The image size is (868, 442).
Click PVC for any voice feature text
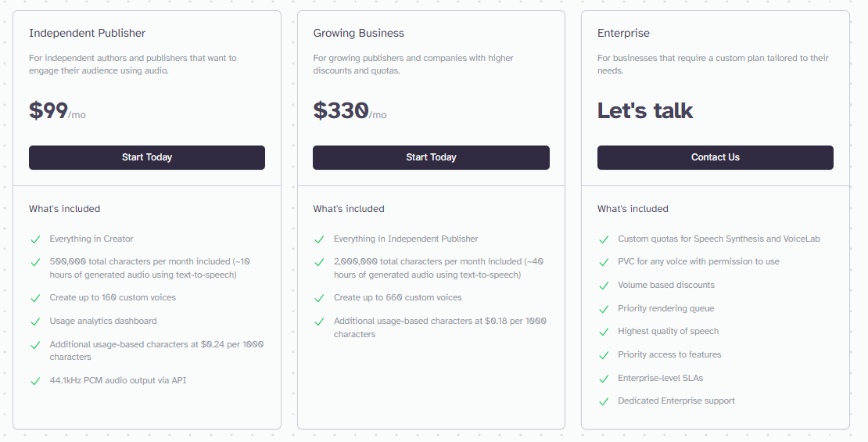698,261
